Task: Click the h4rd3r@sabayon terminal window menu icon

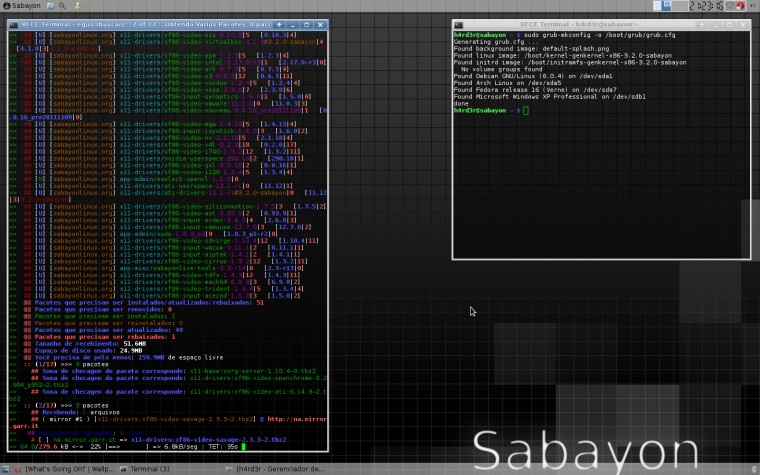Action: click(459, 25)
